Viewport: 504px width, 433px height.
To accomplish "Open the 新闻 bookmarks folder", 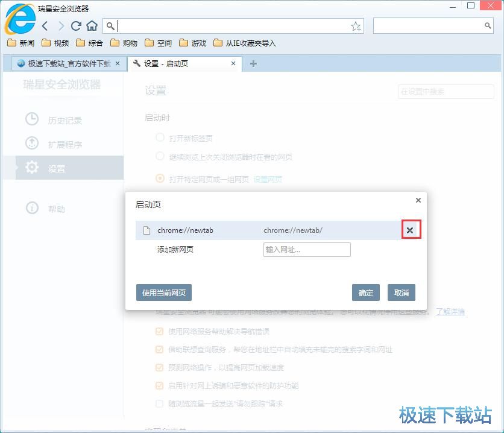I will (21, 43).
